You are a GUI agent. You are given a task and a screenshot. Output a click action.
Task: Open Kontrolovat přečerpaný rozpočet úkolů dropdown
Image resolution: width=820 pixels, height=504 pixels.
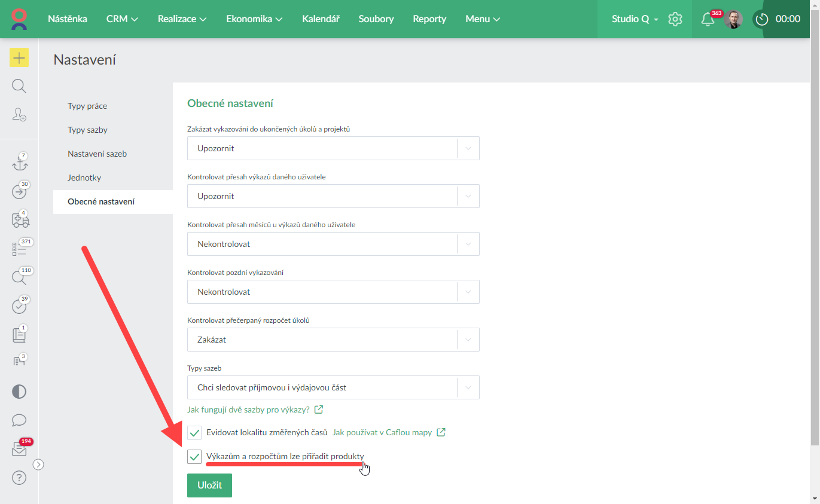click(x=333, y=340)
